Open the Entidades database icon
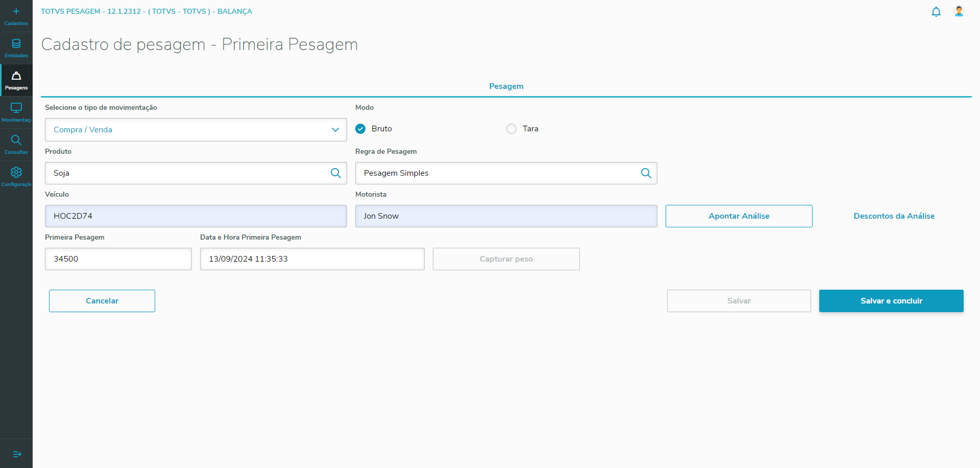The image size is (980, 468). click(x=16, y=44)
